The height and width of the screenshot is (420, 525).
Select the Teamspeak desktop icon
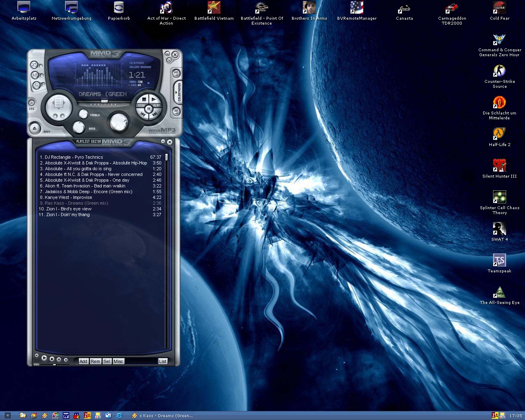499,263
